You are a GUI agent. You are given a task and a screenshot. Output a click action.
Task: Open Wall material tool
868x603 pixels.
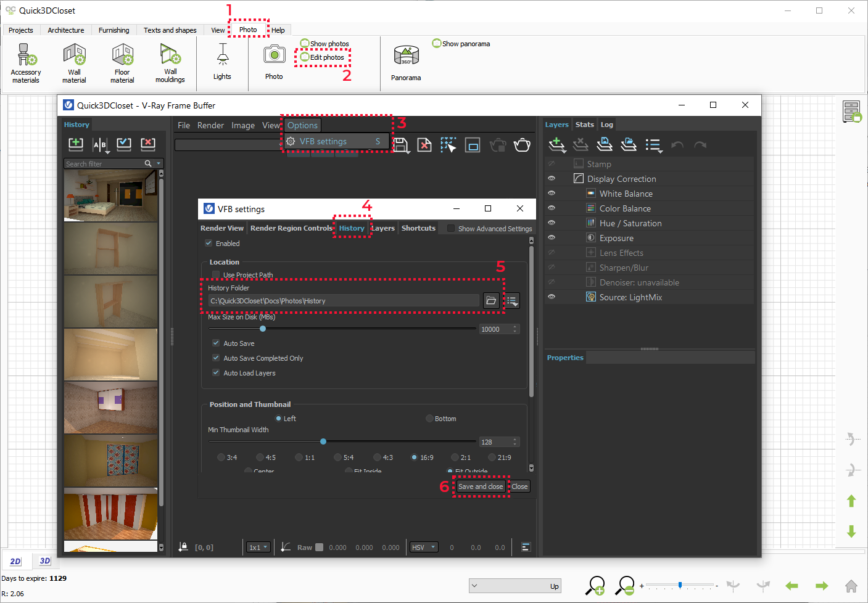(74, 63)
